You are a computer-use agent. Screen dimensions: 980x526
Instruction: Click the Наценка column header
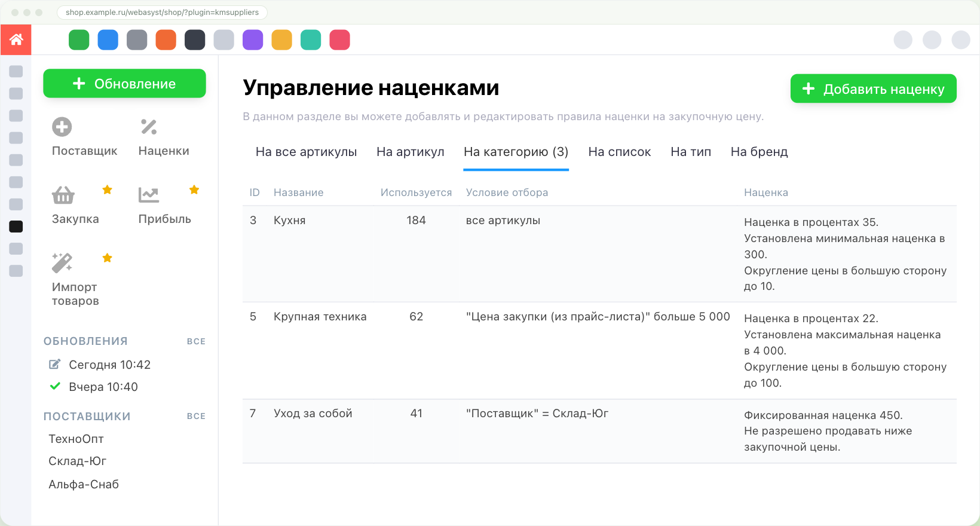pyautogui.click(x=766, y=192)
